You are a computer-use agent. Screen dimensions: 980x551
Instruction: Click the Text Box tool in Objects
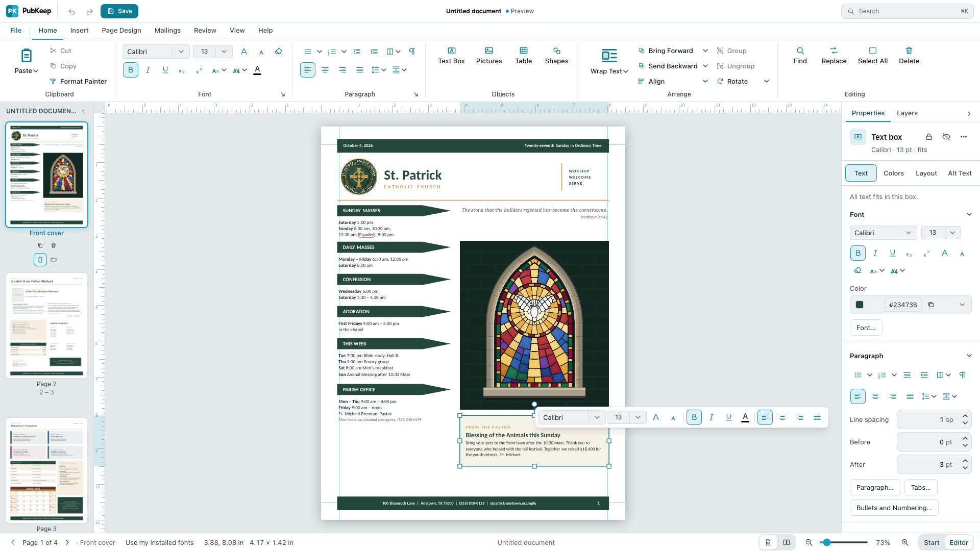point(451,56)
